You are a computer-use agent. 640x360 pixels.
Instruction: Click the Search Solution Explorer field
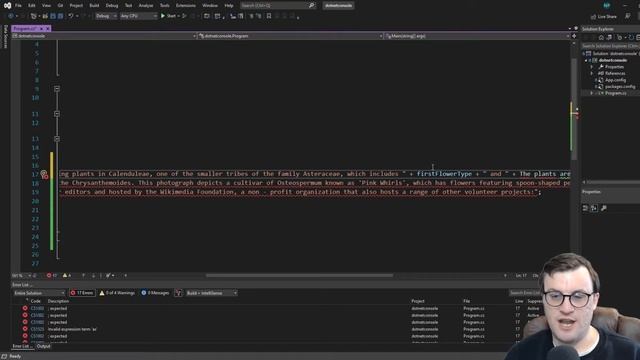click(611, 46)
